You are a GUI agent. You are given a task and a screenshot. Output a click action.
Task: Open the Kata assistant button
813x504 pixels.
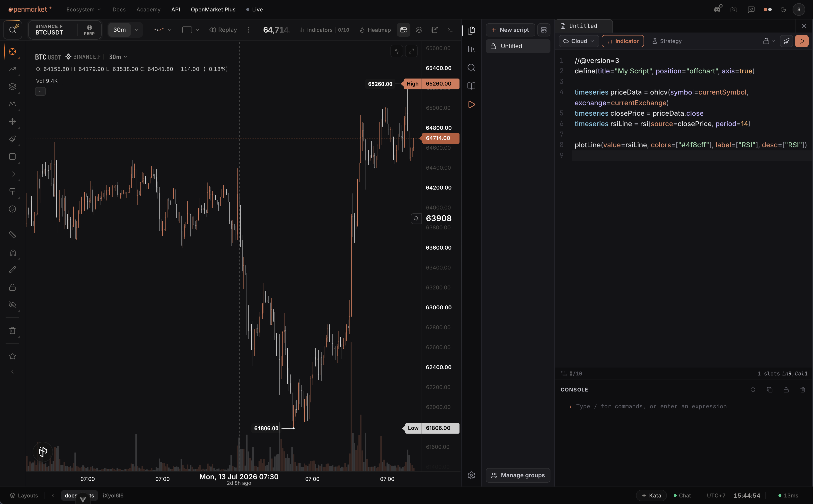(651, 495)
